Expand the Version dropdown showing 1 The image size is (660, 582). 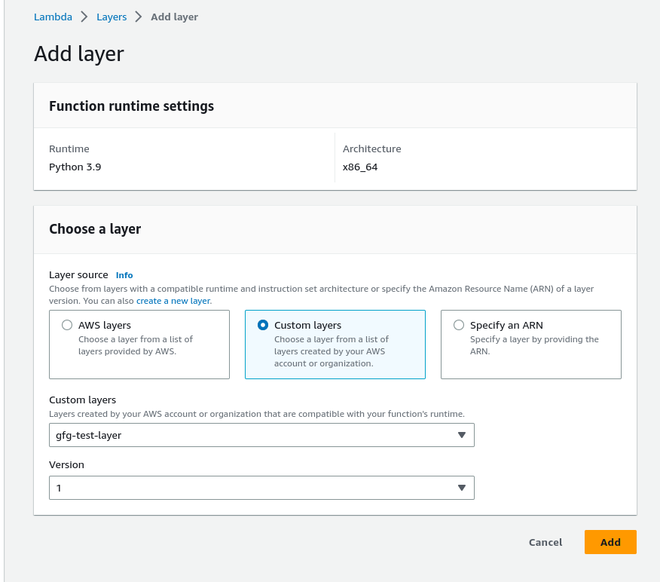pyautogui.click(x=261, y=488)
